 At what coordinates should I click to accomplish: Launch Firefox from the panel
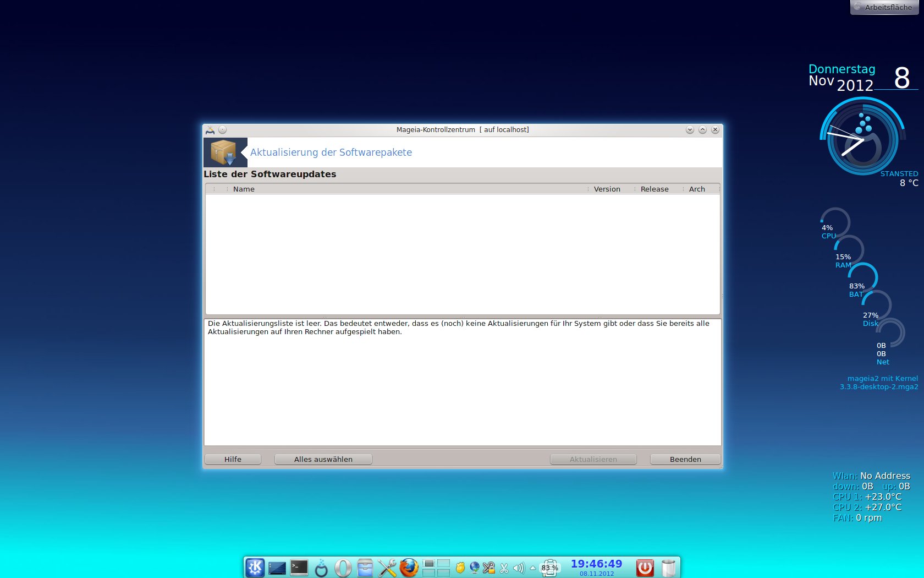click(409, 568)
